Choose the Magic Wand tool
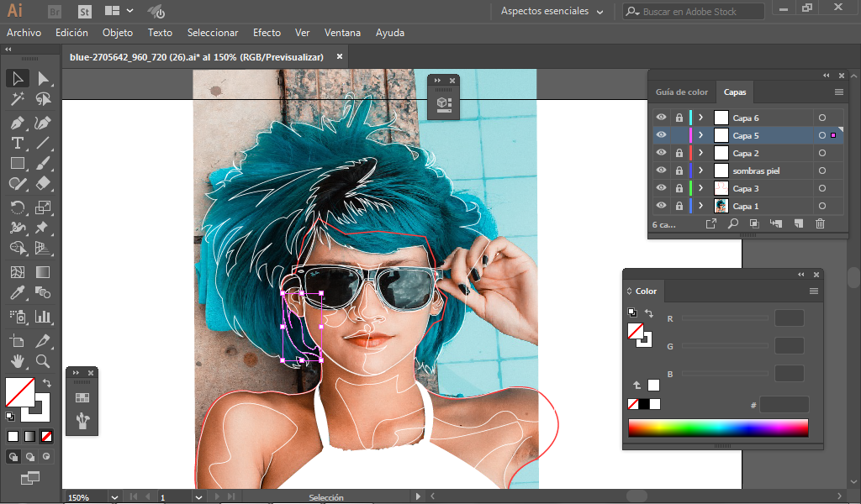Screen dimensions: 861x504 [x=18, y=99]
